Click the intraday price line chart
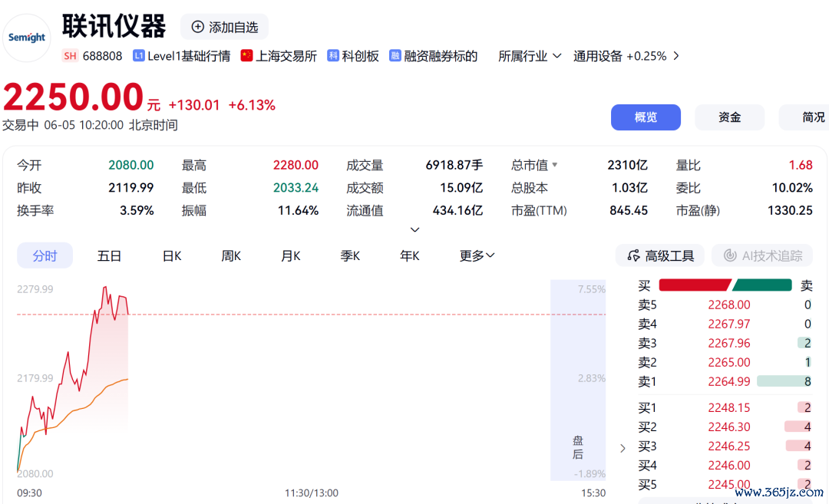This screenshot has width=829, height=504. point(73,380)
